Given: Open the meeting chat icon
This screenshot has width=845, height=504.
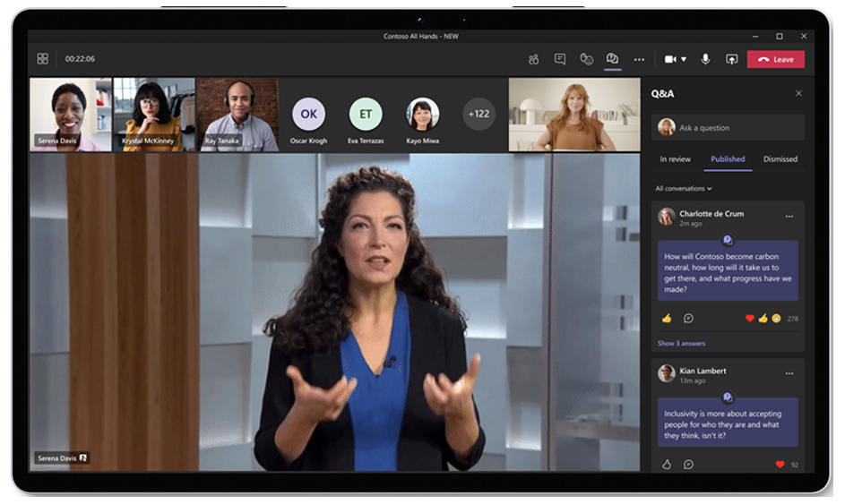Looking at the screenshot, I should (x=560, y=59).
